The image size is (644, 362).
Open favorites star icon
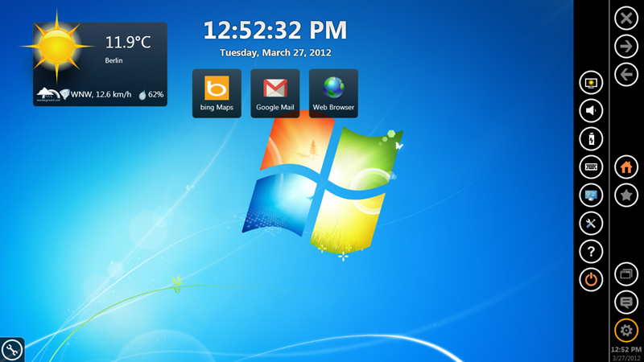(x=626, y=195)
